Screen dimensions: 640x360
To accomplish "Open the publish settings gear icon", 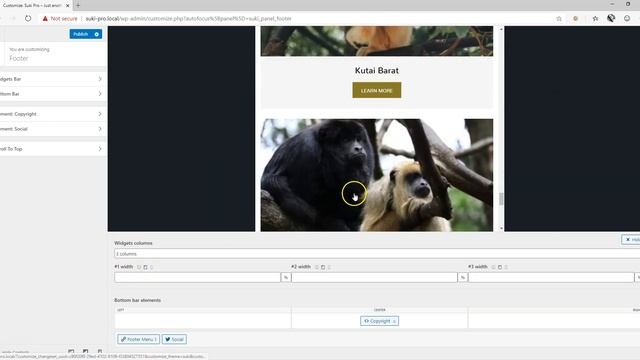I will (97, 34).
